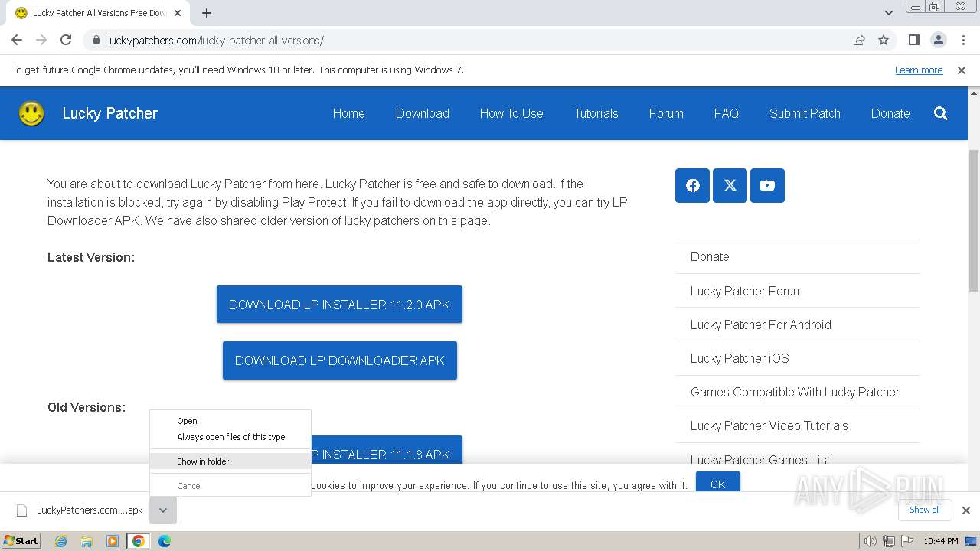Choose Show in folder menu entry
Viewport: 980px width, 551px height.
click(x=230, y=461)
